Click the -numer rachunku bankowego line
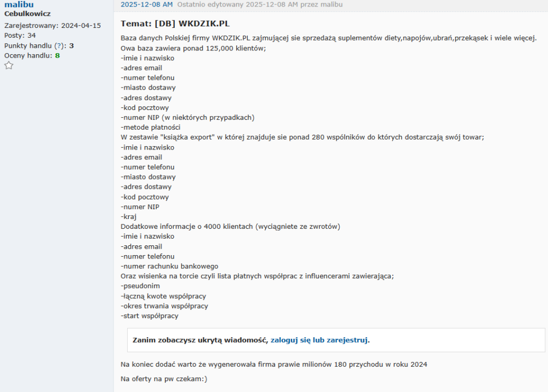 pos(169,266)
